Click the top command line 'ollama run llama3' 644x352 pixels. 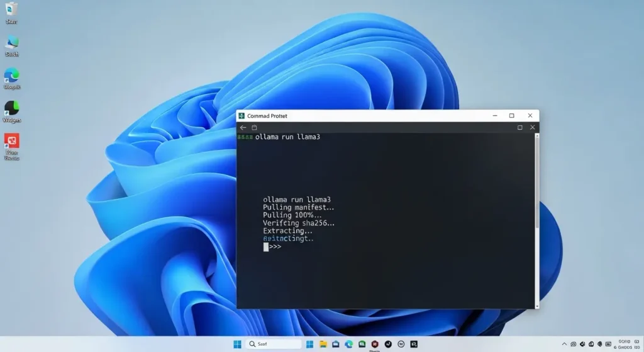287,137
